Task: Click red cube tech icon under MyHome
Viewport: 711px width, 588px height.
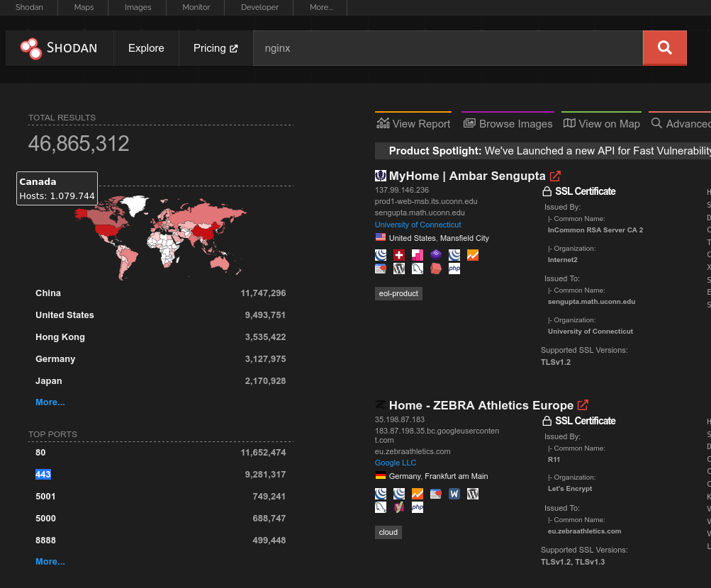Action: [x=436, y=268]
